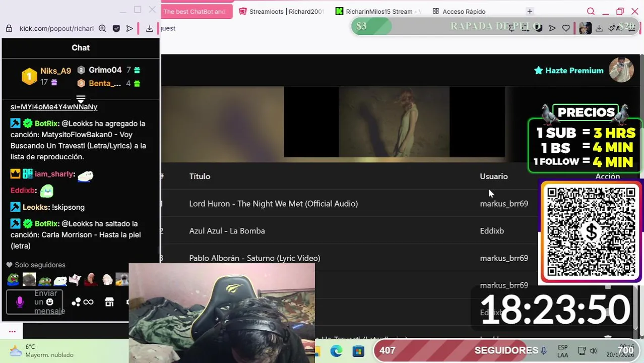Open Niks_A9 in gift leaderboard
This screenshot has height=363, width=644.
pos(55,71)
